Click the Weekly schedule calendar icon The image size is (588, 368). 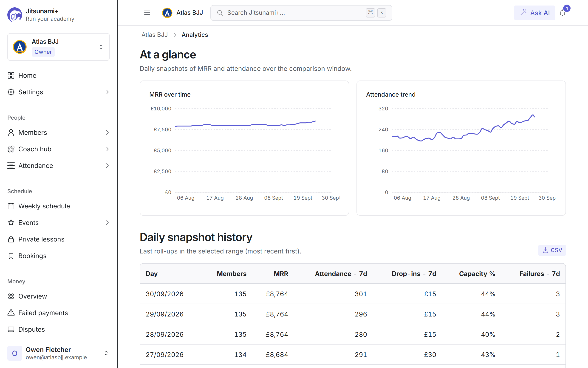11,206
